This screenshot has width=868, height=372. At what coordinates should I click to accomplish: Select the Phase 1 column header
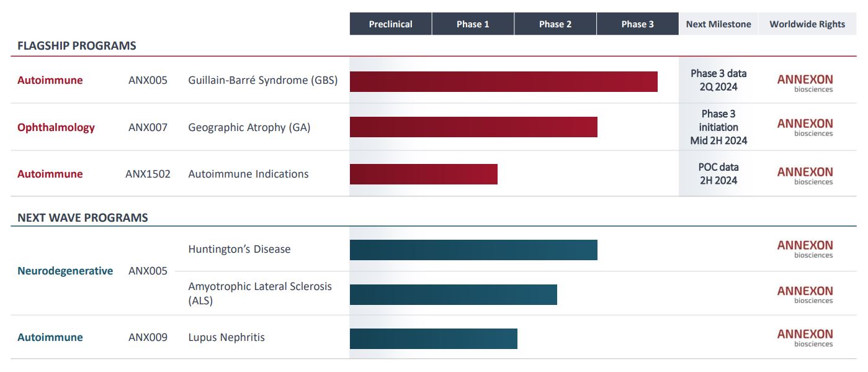(x=473, y=24)
